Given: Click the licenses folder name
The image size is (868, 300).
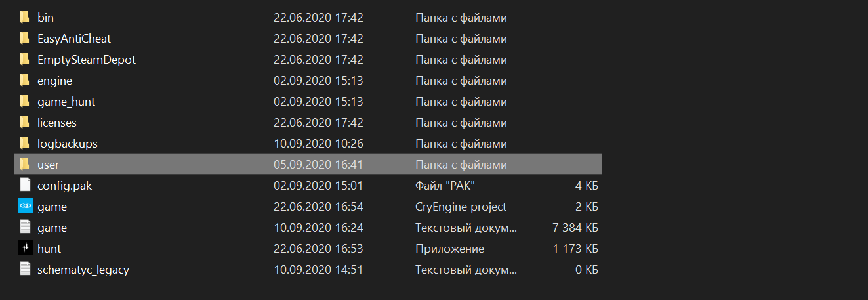Looking at the screenshot, I should 57,123.
